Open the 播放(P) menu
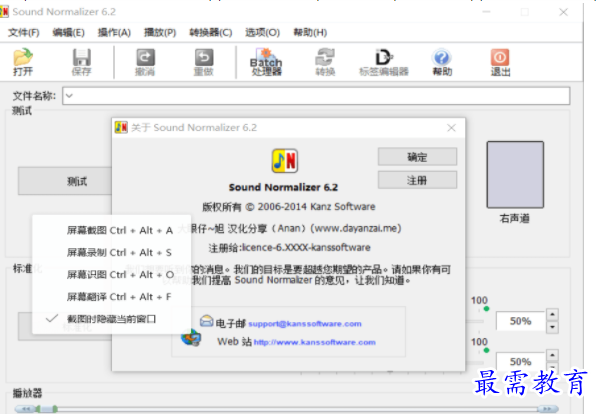Viewport: 596px width, 414px height. click(x=160, y=33)
